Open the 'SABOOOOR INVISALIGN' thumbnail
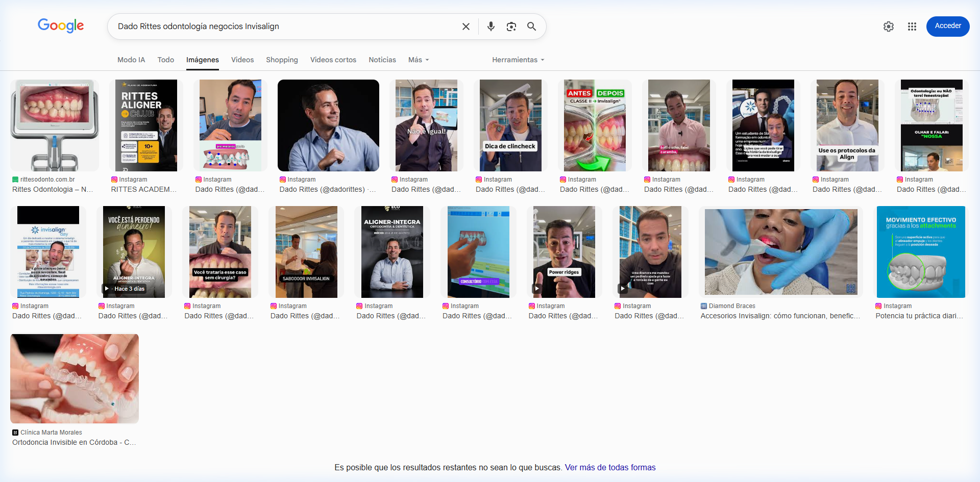This screenshot has height=482, width=980. (x=306, y=252)
